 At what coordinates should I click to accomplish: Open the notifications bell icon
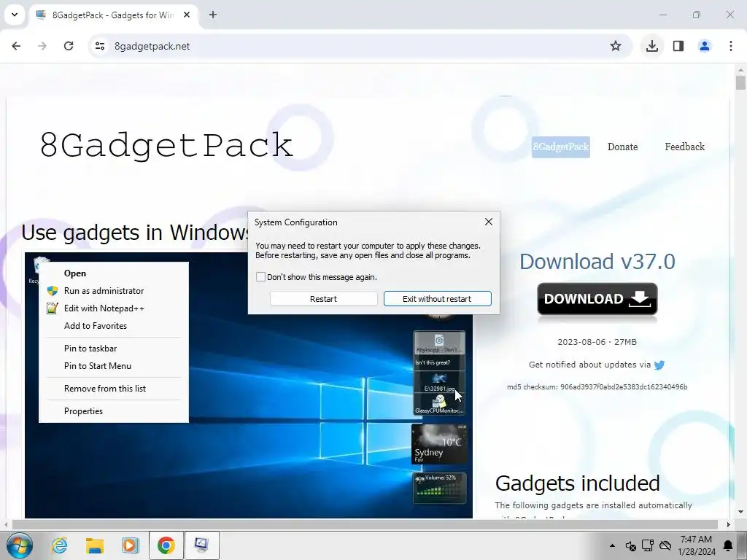point(729,545)
